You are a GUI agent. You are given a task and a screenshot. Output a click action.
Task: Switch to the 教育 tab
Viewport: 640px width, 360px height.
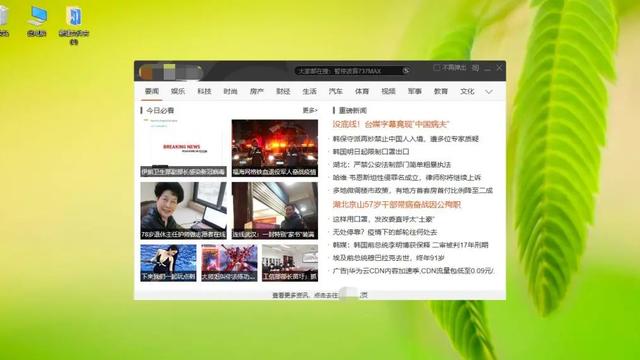pos(441,91)
